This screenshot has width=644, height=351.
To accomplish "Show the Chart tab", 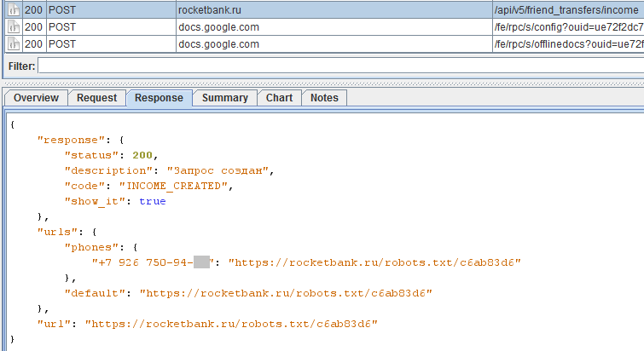I will click(x=279, y=98).
